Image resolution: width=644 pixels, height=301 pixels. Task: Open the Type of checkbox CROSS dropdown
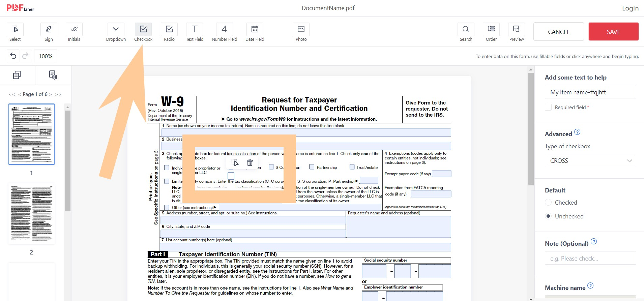590,160
